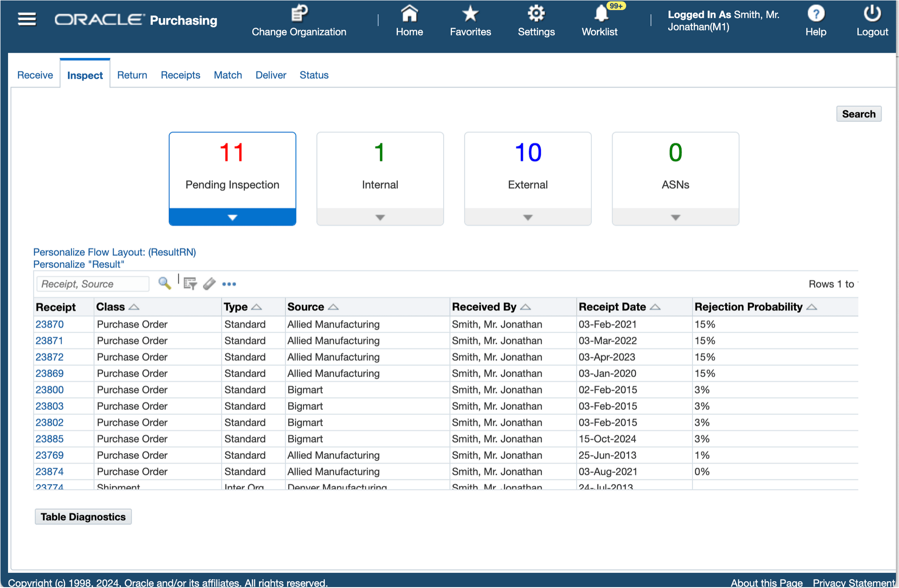Switch to the Deliver tab
Viewport: 899px width, 588px height.
270,75
